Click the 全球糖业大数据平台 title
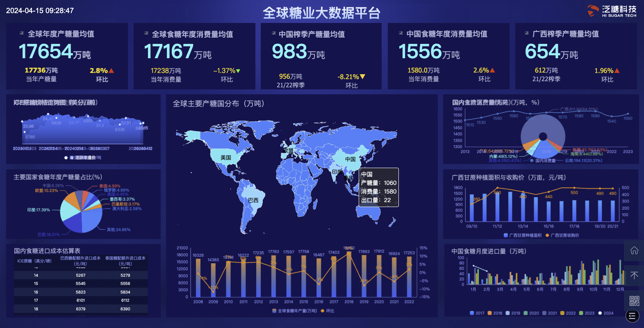Screen dimensions: 644x328 click(x=321, y=13)
